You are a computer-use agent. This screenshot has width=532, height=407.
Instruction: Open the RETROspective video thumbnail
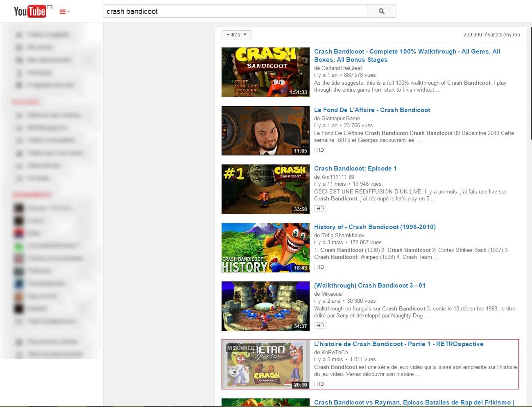click(265, 364)
